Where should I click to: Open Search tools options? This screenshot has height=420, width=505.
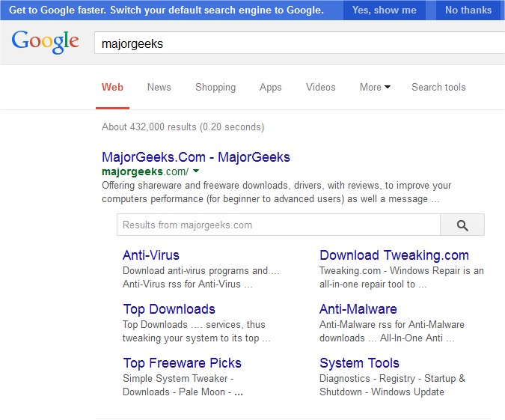coord(438,87)
